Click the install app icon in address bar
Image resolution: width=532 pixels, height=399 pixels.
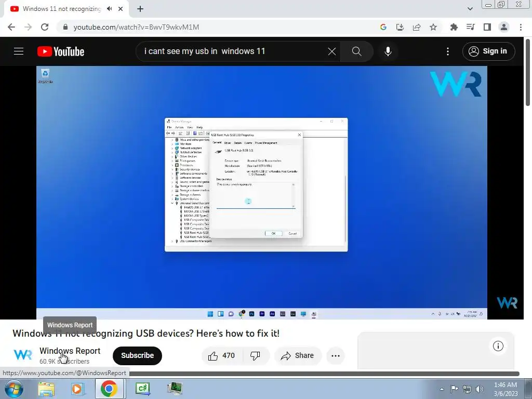[400, 27]
